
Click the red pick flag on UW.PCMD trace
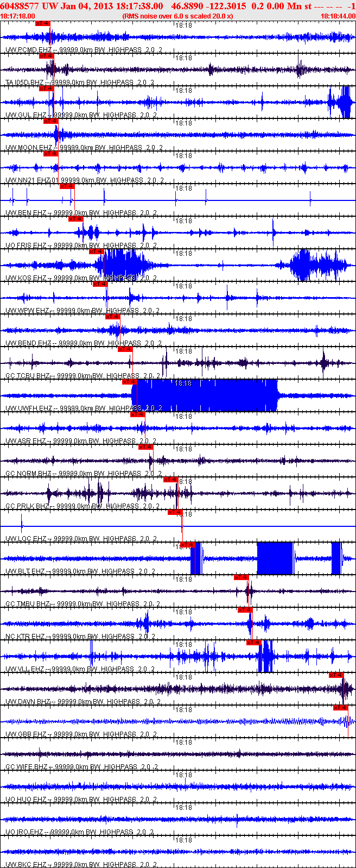point(42,23)
